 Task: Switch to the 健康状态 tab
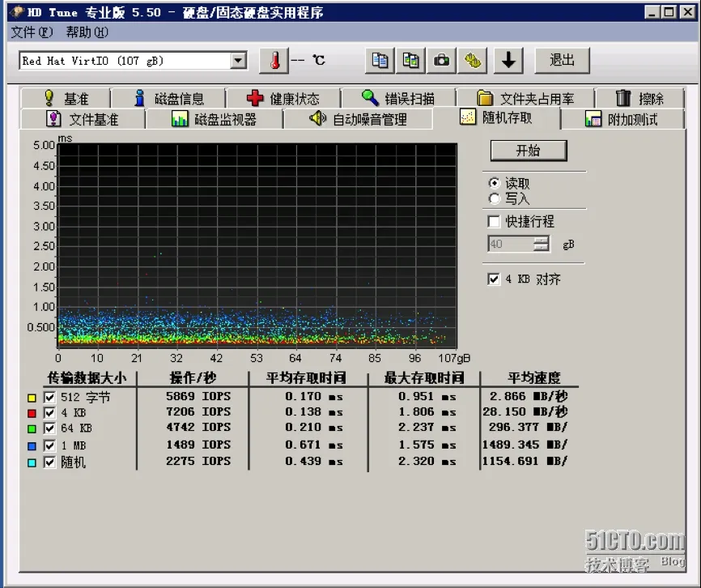pos(283,98)
